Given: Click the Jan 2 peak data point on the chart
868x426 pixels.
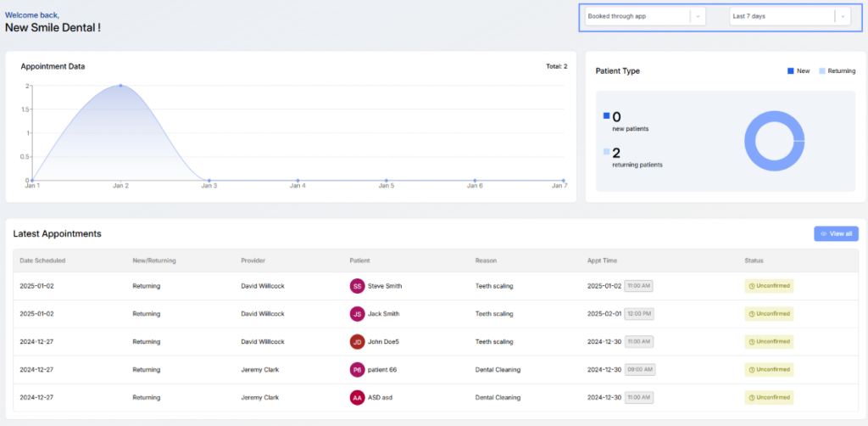Looking at the screenshot, I should (x=120, y=86).
